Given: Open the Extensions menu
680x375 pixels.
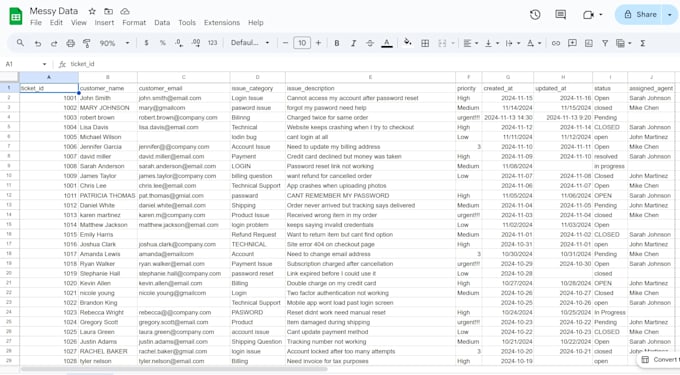Looking at the screenshot, I should click(222, 23).
